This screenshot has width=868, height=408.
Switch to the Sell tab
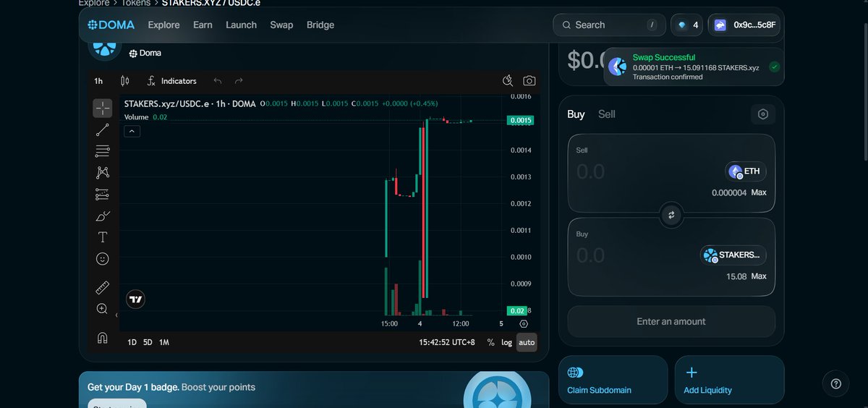point(606,114)
